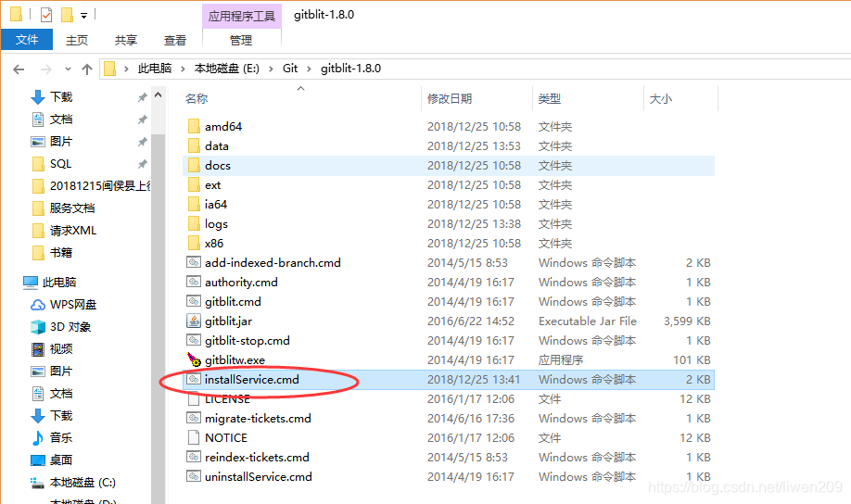Open the recent locations dropdown arrow
This screenshot has width=851, height=504.
[x=68, y=69]
